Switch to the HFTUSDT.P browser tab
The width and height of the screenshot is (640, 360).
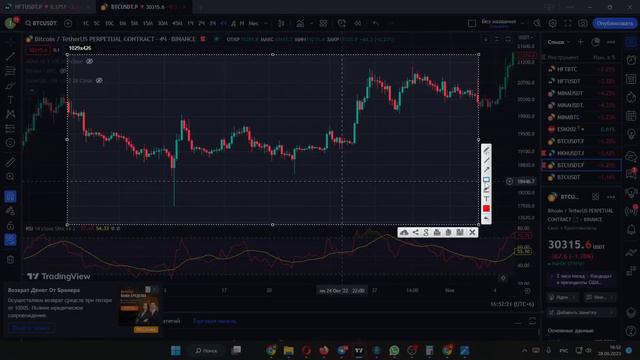(x=48, y=7)
